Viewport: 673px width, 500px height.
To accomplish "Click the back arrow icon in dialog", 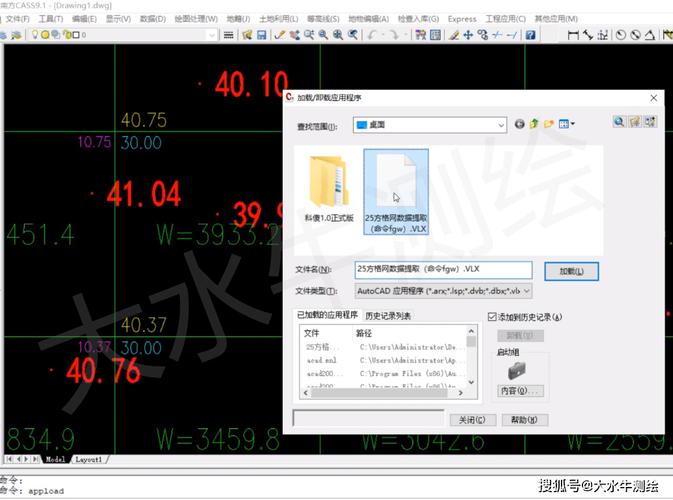I will point(520,124).
